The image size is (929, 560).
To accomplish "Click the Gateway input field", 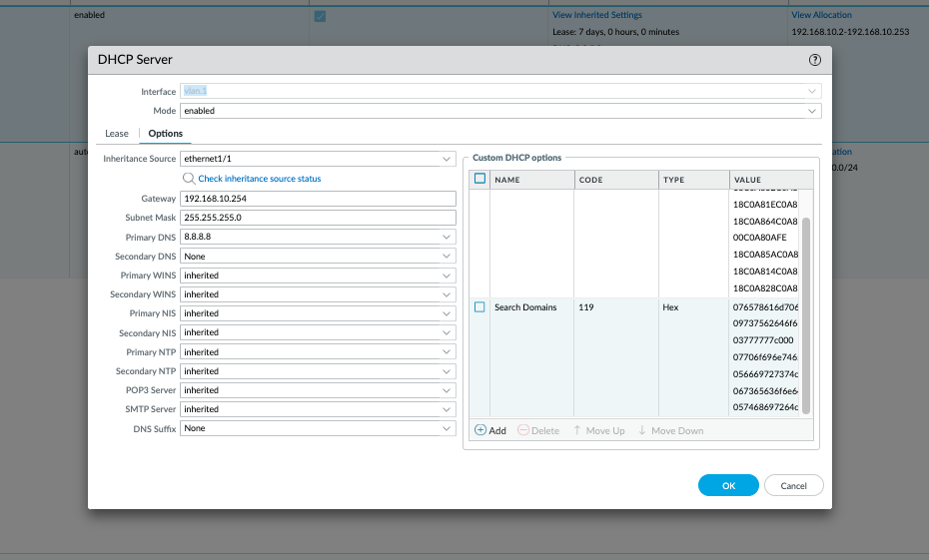I will click(x=318, y=199).
